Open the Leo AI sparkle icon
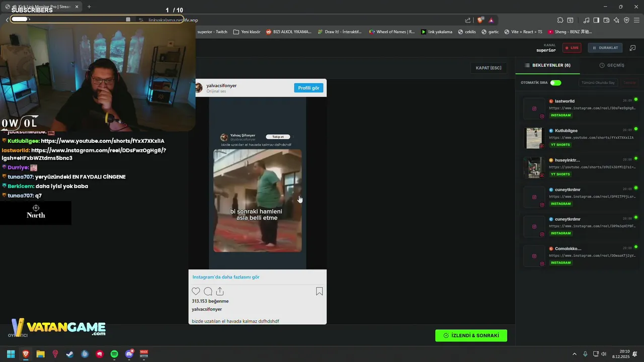The image size is (644, 362). tap(616, 20)
